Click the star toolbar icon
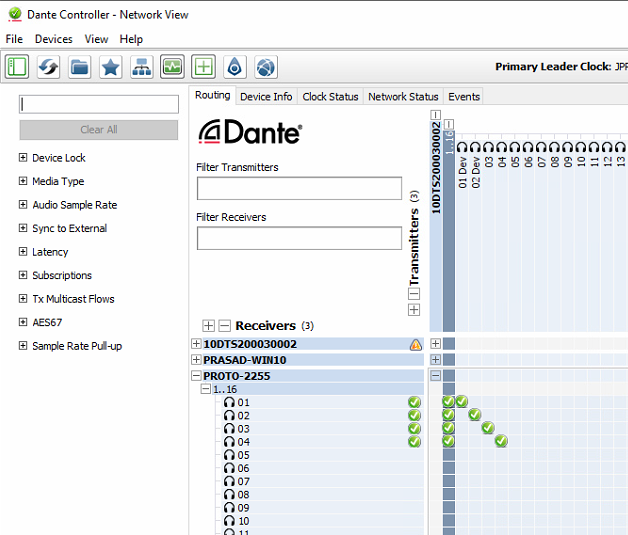The height and width of the screenshot is (535, 628). (111, 66)
